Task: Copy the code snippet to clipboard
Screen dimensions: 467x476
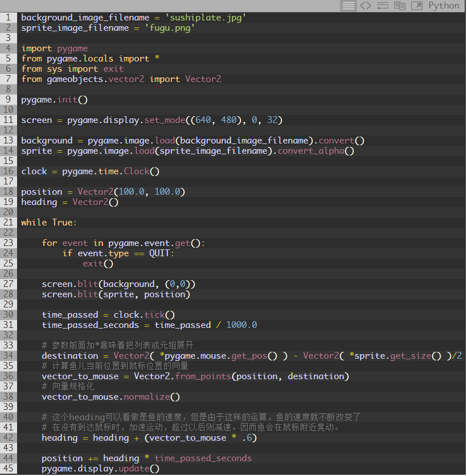Action: click(x=400, y=6)
